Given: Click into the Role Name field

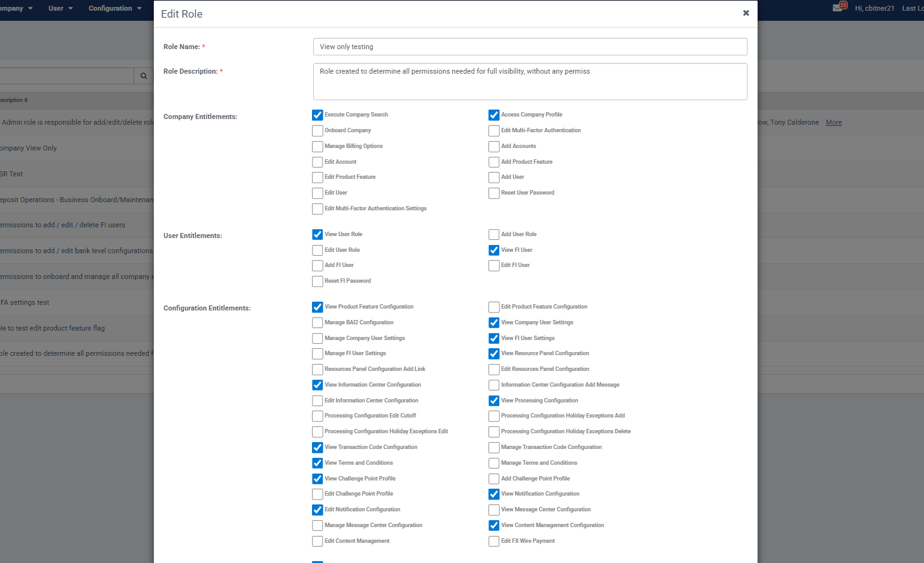Looking at the screenshot, I should [529, 47].
